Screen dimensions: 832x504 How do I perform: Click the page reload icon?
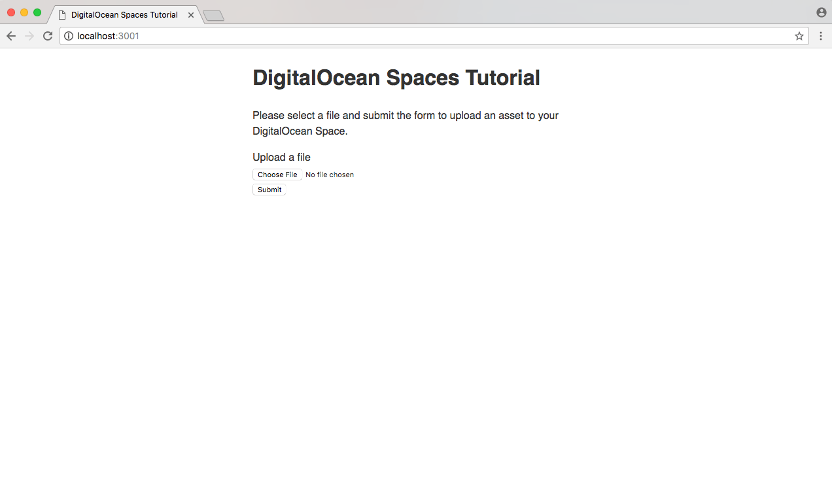coord(47,36)
